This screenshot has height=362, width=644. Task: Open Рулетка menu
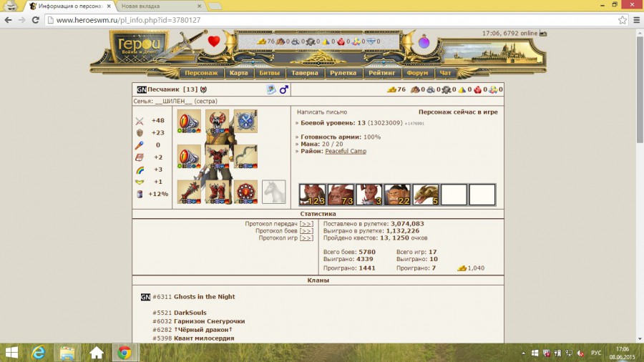(343, 73)
